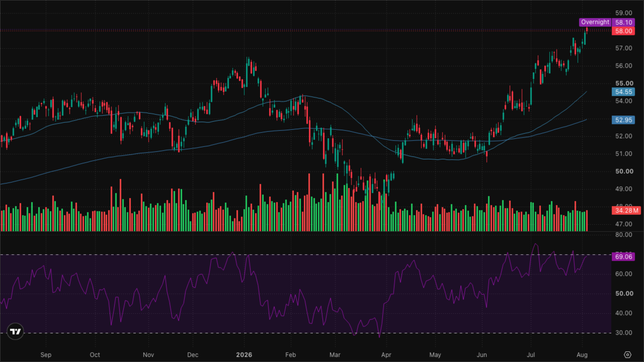644x362 pixels.
Task: Click the Aug label on time axis
Action: (x=582, y=355)
